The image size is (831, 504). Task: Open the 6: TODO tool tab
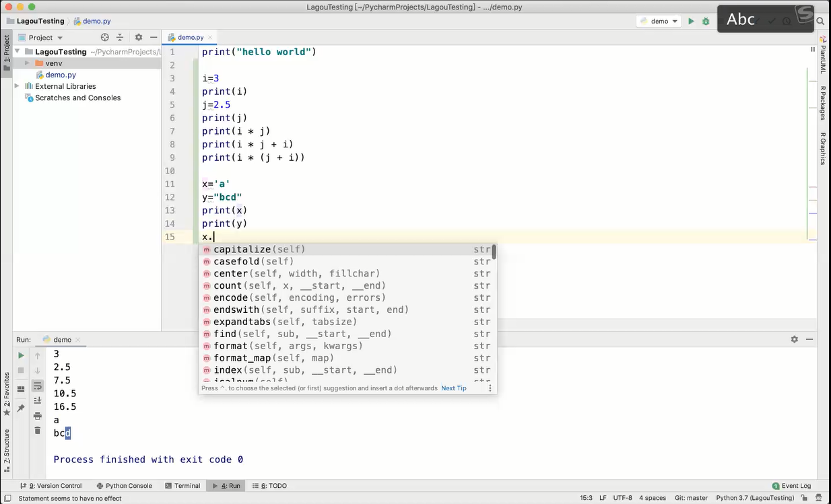(269, 486)
